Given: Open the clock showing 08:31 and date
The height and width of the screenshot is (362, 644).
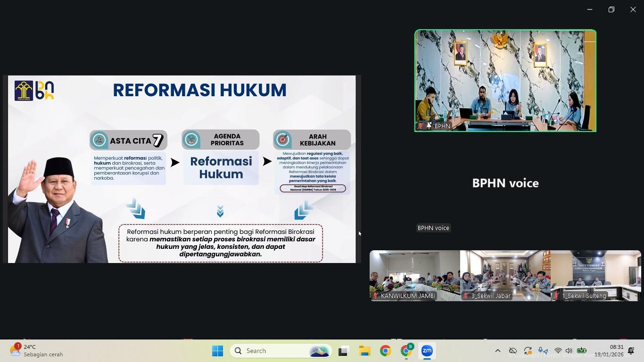Looking at the screenshot, I should [609, 351].
